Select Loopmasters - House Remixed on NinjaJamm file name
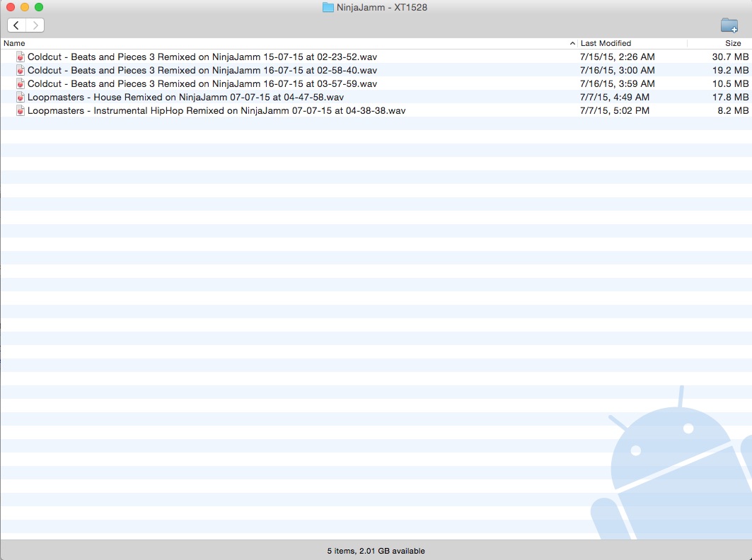The height and width of the screenshot is (560, 752). [185, 97]
